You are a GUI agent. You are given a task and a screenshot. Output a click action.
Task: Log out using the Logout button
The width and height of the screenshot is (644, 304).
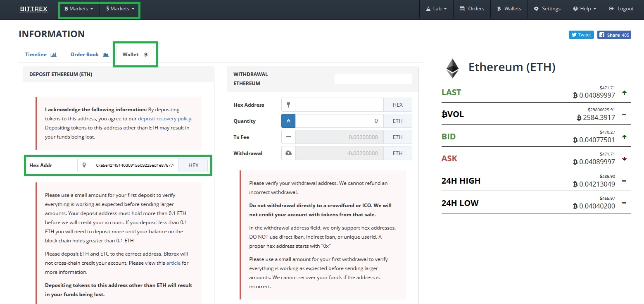[x=621, y=9]
